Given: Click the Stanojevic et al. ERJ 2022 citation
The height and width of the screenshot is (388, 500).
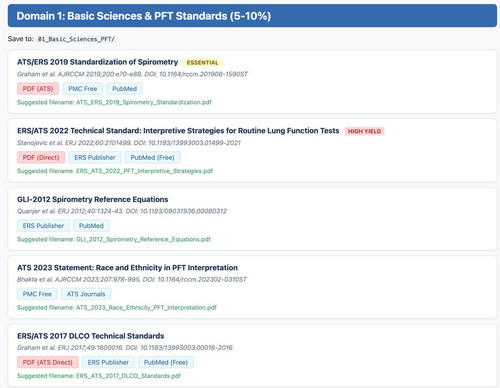Looking at the screenshot, I should click(x=129, y=143).
